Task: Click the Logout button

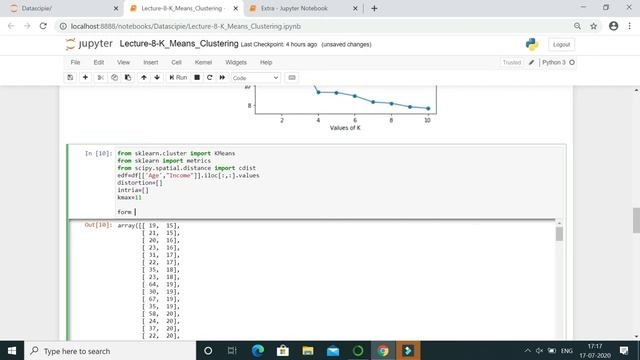Action: pos(561,44)
